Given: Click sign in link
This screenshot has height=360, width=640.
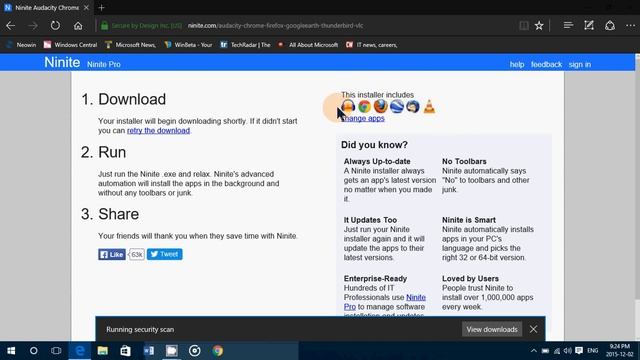Looking at the screenshot, I should (x=580, y=64).
